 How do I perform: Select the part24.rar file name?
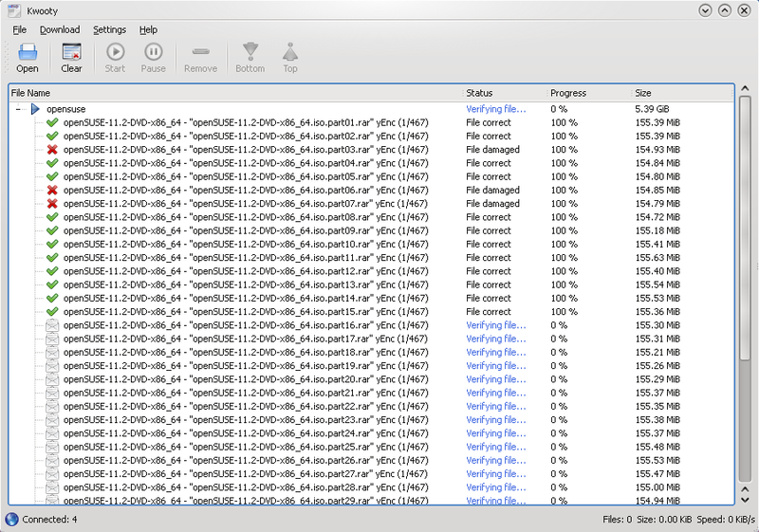tap(246, 433)
